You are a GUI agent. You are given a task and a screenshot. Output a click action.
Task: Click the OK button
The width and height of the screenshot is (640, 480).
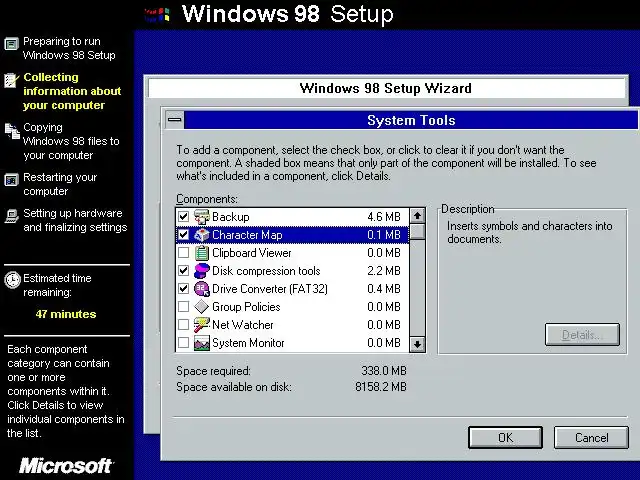click(505, 438)
